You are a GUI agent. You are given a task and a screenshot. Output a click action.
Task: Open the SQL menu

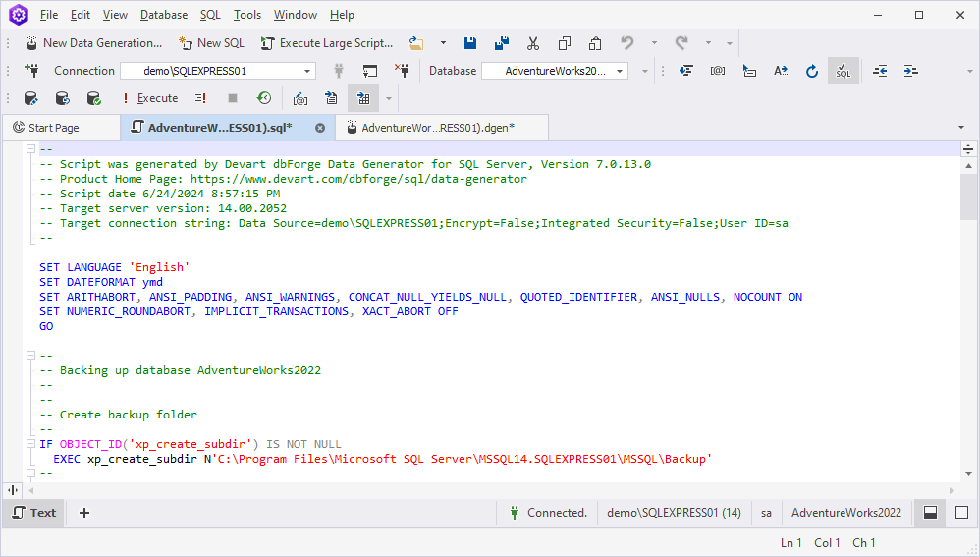[210, 15]
